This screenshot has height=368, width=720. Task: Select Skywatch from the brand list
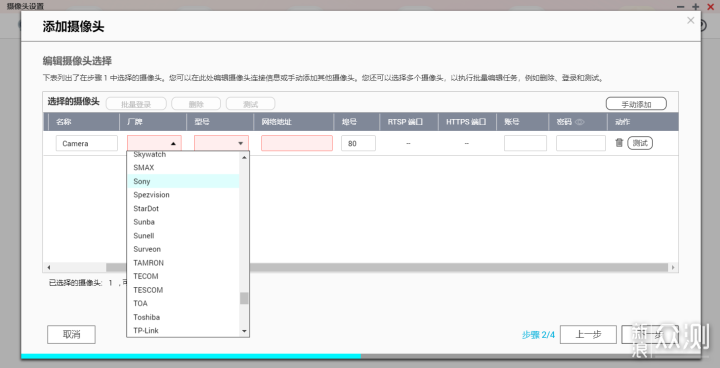pos(183,155)
